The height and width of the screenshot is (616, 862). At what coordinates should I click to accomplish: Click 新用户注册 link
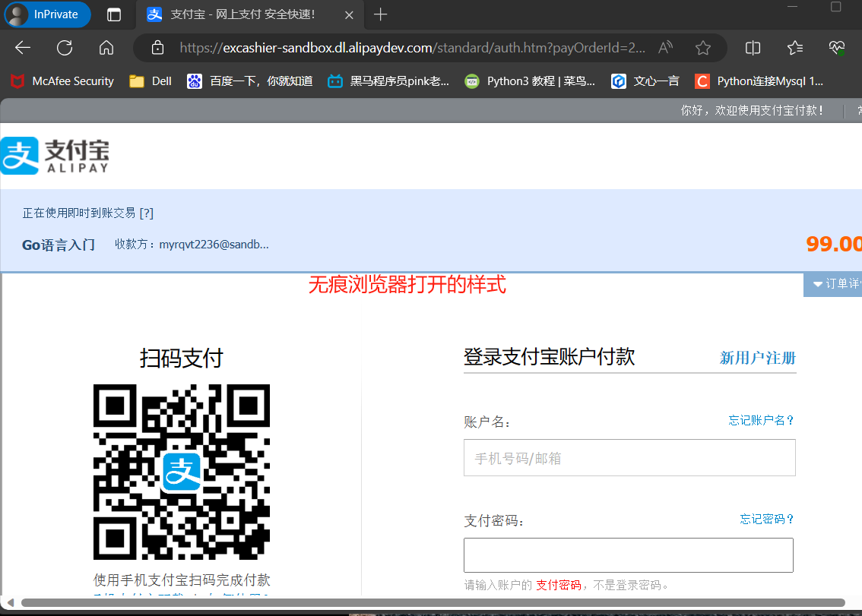pyautogui.click(x=758, y=358)
